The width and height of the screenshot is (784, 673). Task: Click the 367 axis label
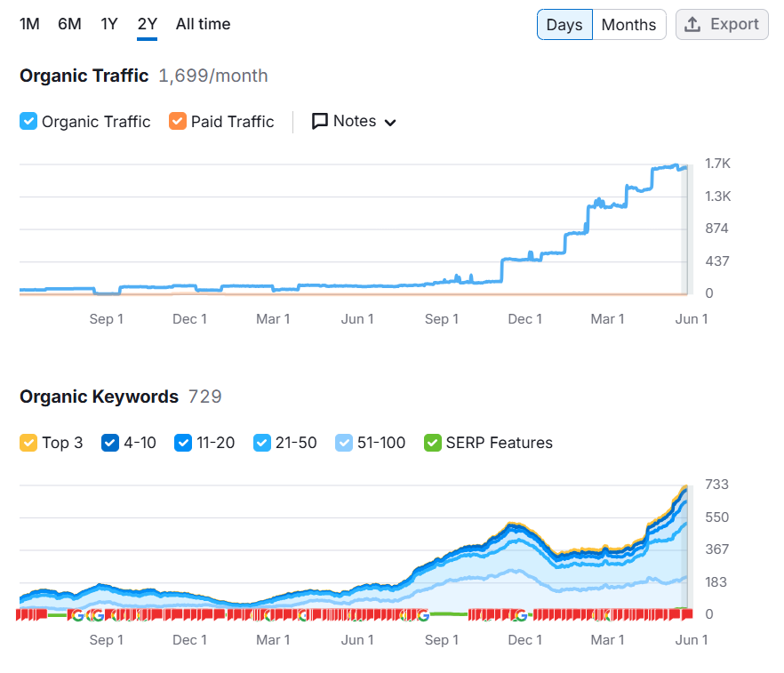click(717, 549)
